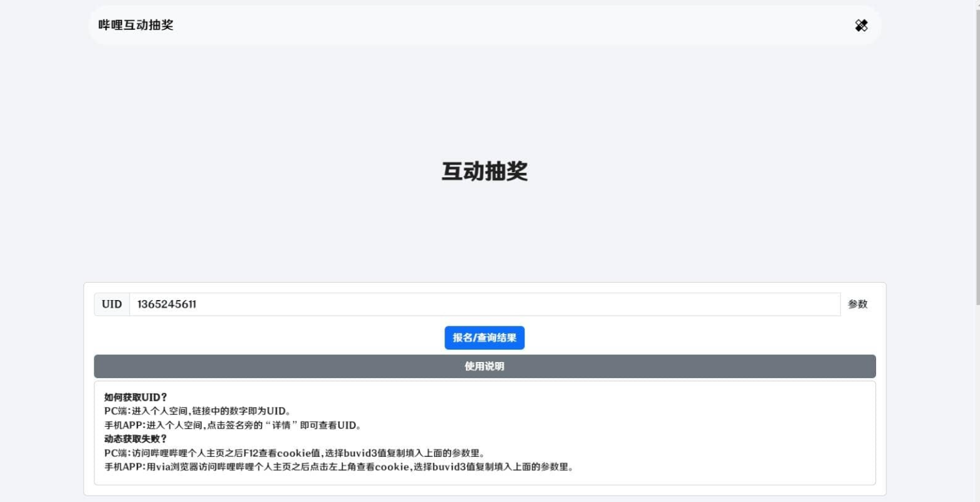Click the word cookie in the 手机APP instruction

pyautogui.click(x=392, y=467)
